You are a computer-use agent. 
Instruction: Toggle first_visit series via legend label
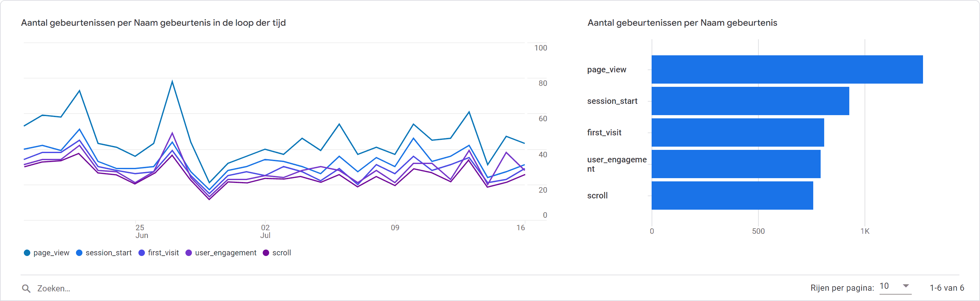[x=163, y=253]
